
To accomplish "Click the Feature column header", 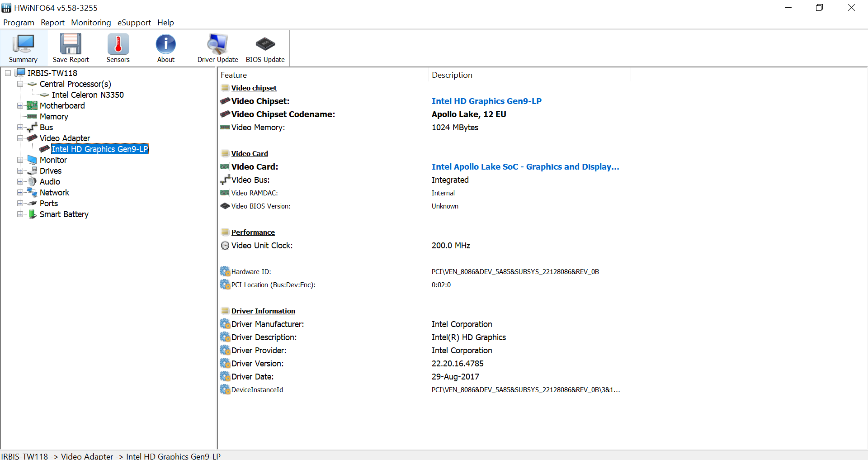I will point(323,75).
